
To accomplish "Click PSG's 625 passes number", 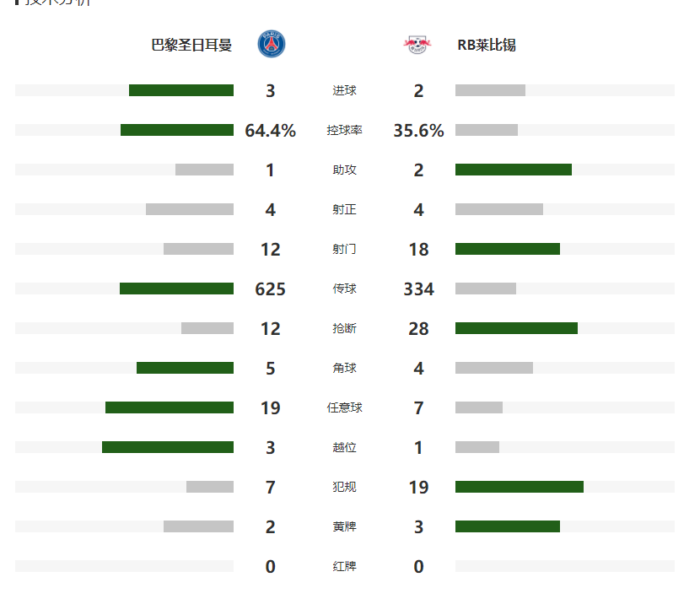I will coord(270,289).
